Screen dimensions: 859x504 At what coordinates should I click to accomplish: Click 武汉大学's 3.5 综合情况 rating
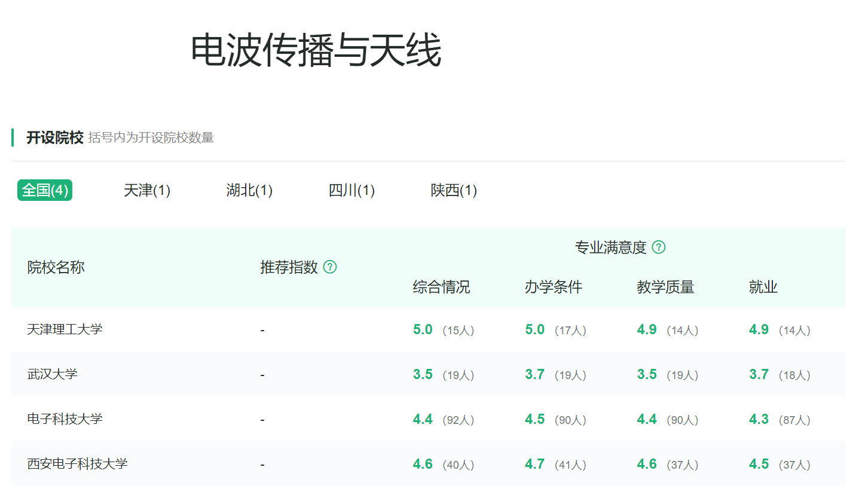pyautogui.click(x=422, y=374)
